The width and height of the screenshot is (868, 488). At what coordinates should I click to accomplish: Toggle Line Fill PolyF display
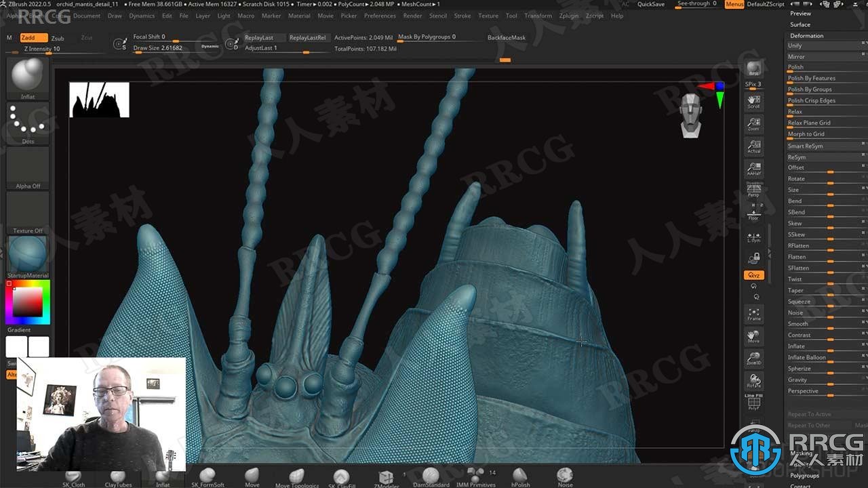[x=753, y=403]
